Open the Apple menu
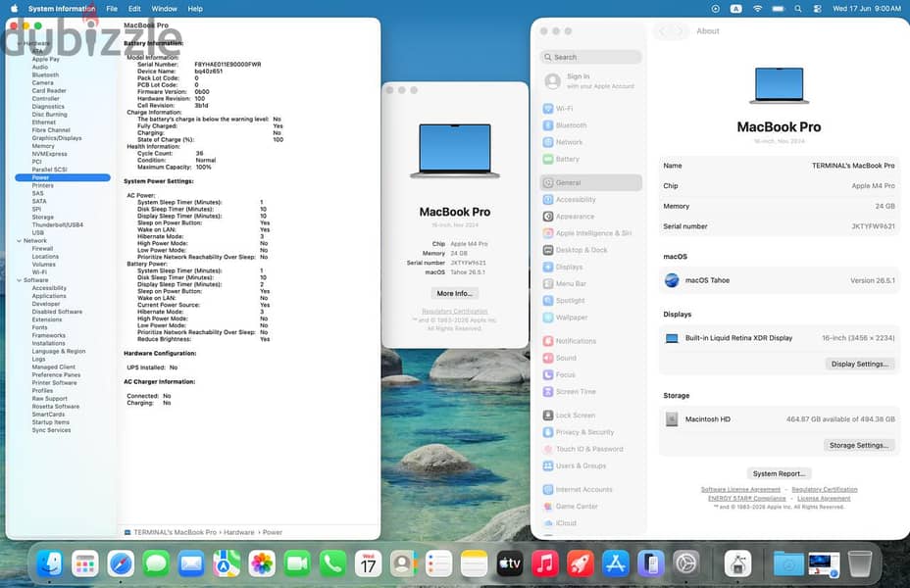 [x=14, y=9]
